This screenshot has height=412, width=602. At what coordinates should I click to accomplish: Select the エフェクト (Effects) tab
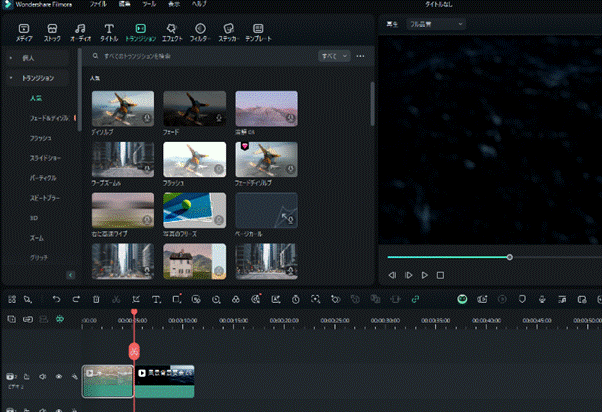(172, 33)
